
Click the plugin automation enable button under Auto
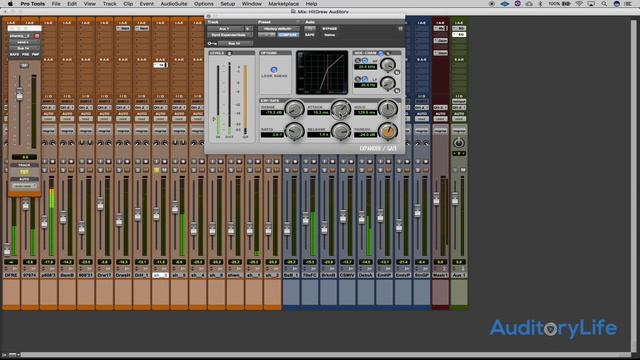pyautogui.click(x=310, y=29)
